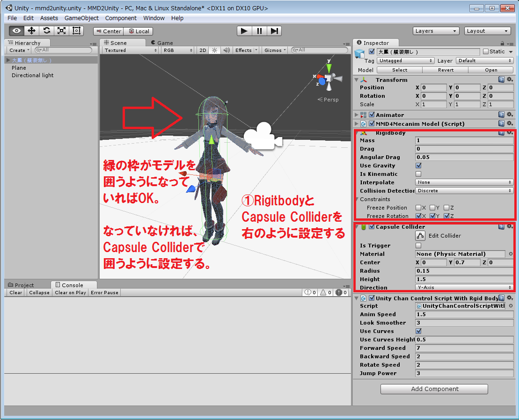Click the model Revert button

pos(446,70)
